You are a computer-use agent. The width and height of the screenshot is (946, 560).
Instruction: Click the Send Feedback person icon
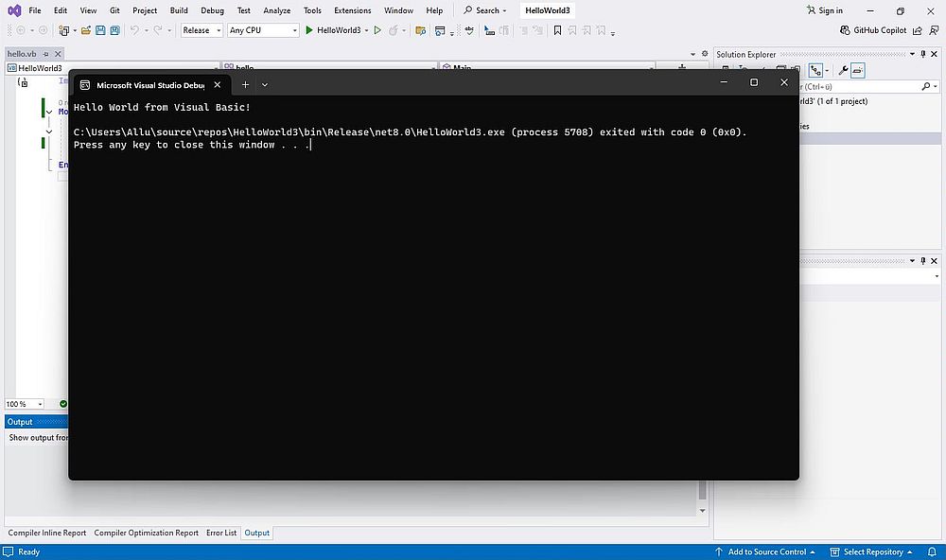point(934,30)
